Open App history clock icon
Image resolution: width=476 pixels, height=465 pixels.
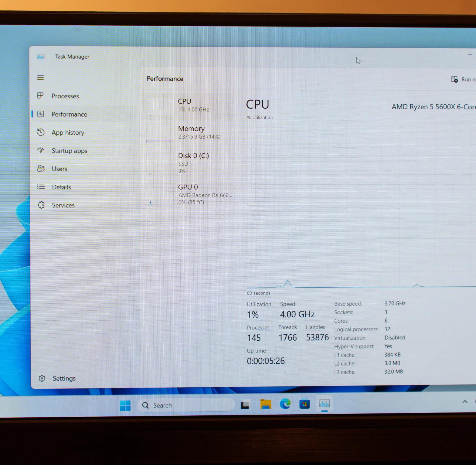click(41, 132)
